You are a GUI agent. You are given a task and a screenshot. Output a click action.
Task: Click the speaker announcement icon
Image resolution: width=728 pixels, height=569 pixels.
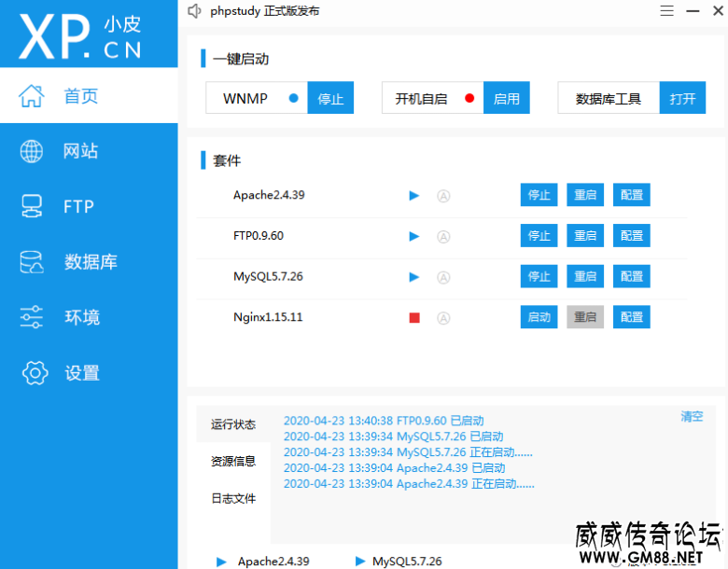[194, 10]
